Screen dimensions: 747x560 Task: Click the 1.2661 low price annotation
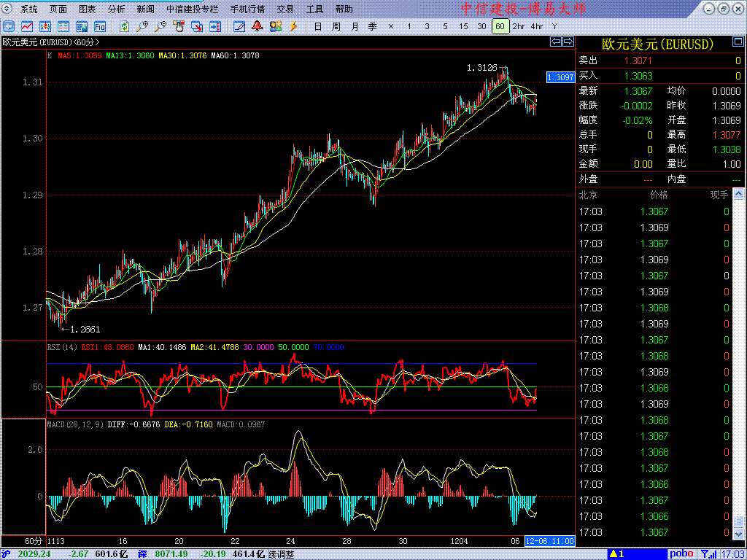[x=85, y=329]
